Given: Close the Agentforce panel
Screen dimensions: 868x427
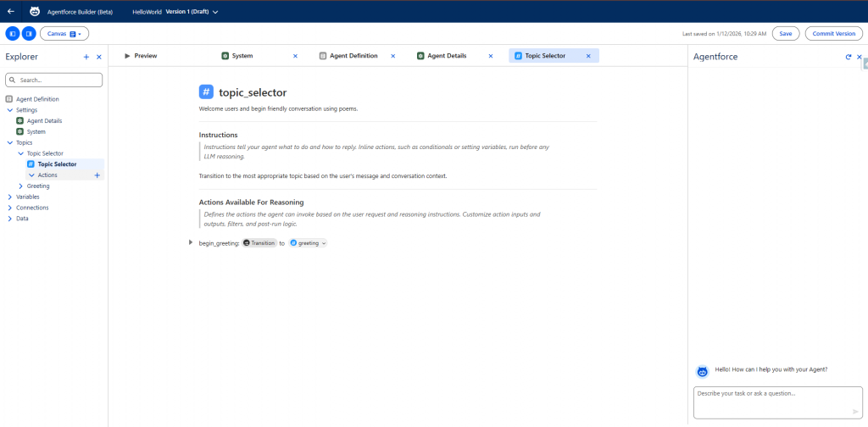Looking at the screenshot, I should (860, 57).
